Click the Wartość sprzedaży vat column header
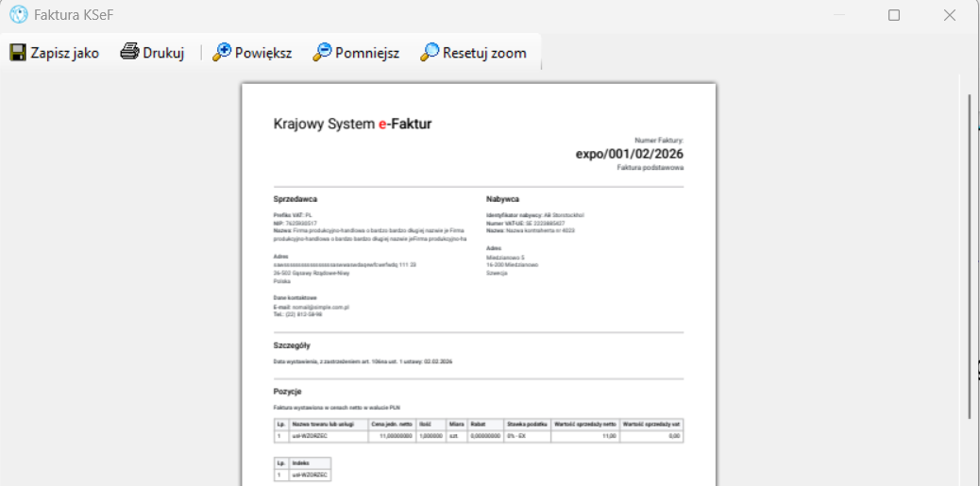Image resolution: width=980 pixels, height=486 pixels. pos(651,424)
